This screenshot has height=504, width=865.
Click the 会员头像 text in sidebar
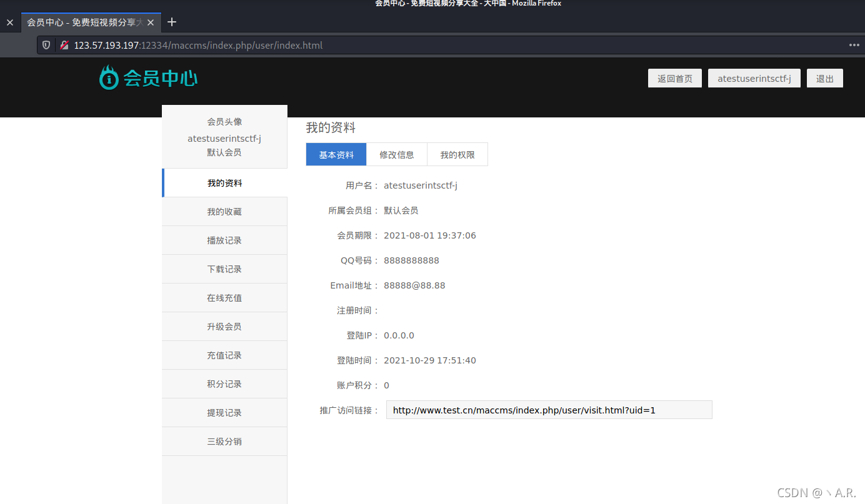(224, 122)
